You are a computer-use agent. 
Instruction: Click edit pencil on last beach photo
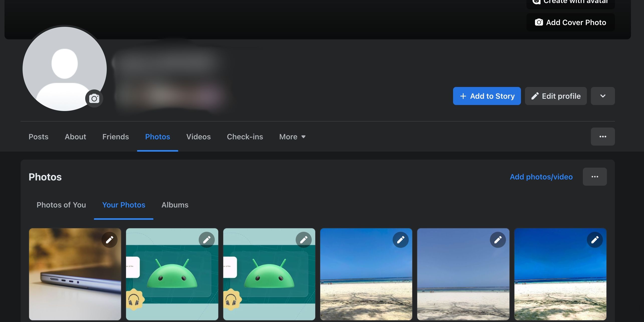click(595, 240)
